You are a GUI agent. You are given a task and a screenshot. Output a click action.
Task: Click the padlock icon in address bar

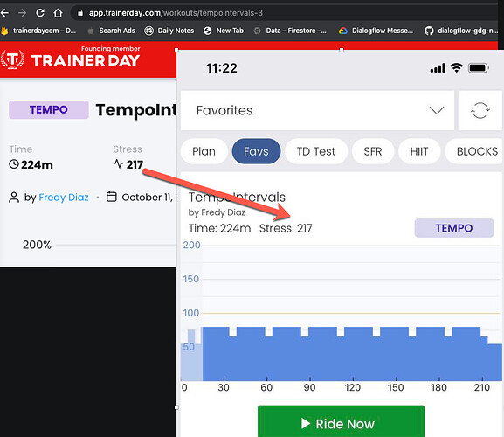80,13
